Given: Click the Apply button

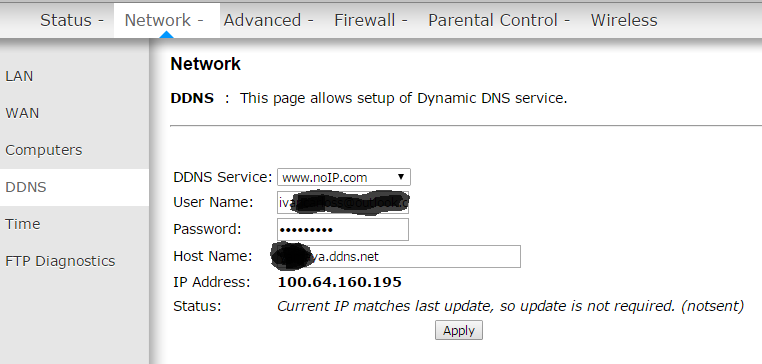Looking at the screenshot, I should [459, 330].
